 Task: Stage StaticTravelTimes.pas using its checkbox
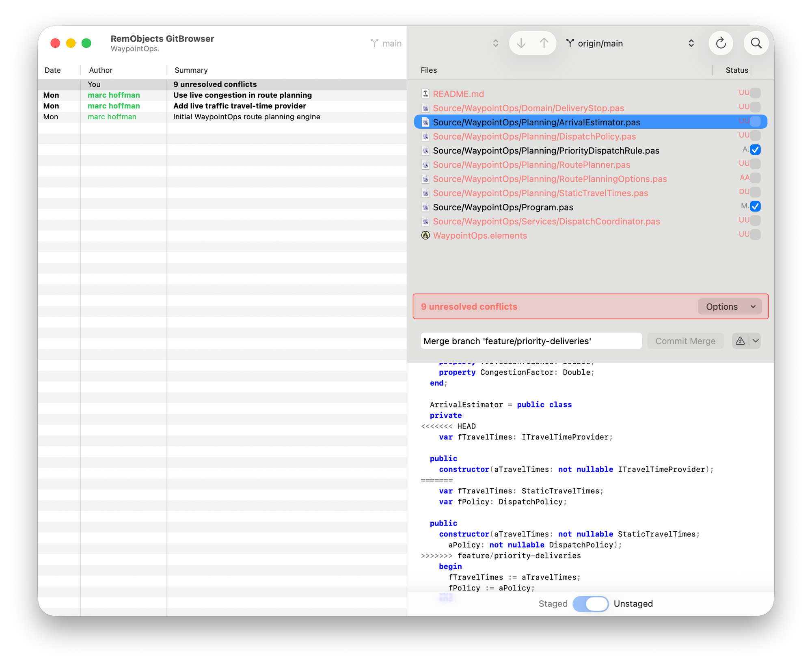click(x=755, y=192)
